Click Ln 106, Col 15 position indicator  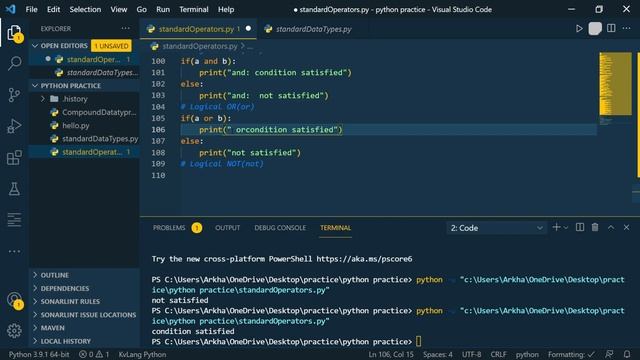[x=391, y=354]
